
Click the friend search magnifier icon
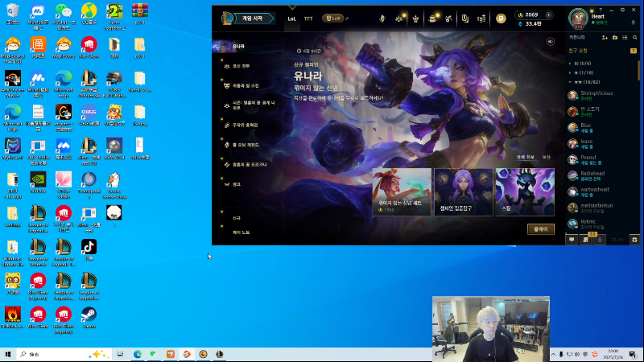tap(635, 37)
